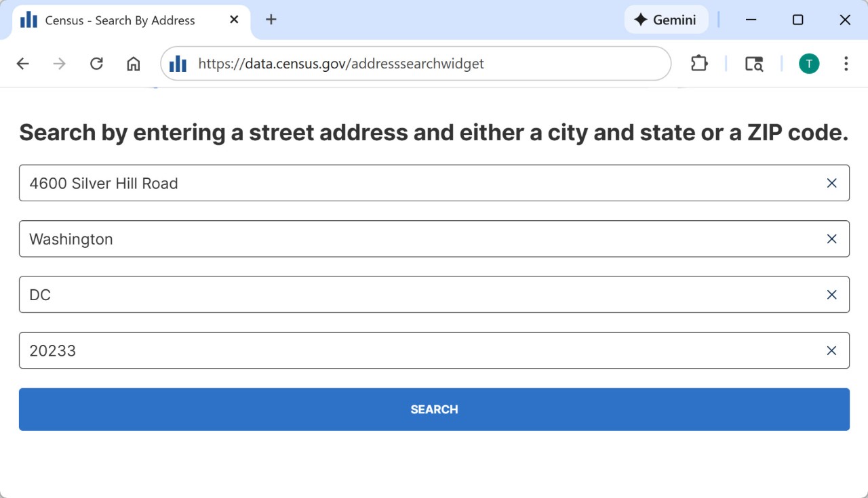Clear the Washington city field
This screenshot has height=498, width=868.
tap(831, 239)
